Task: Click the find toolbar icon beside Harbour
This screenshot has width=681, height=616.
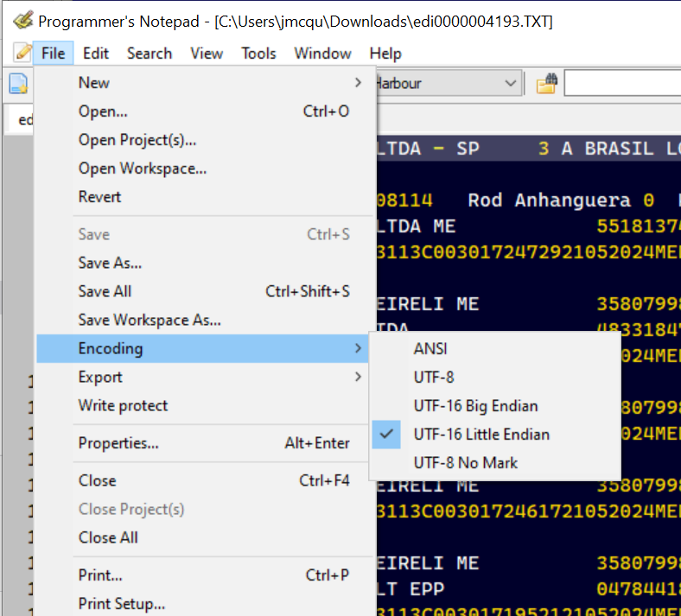Action: pyautogui.click(x=546, y=84)
